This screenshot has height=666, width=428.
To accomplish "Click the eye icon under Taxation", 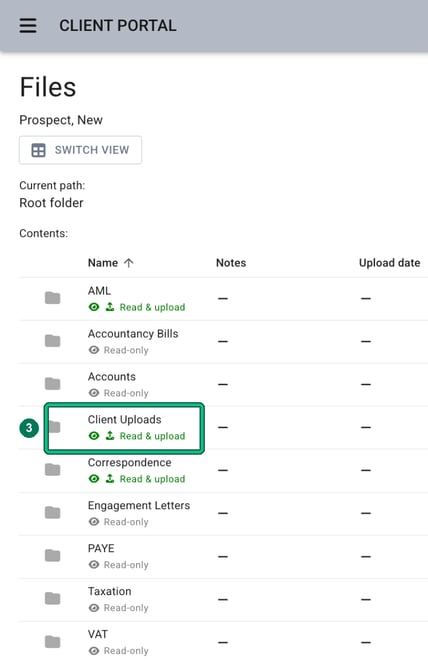I will point(94,608).
